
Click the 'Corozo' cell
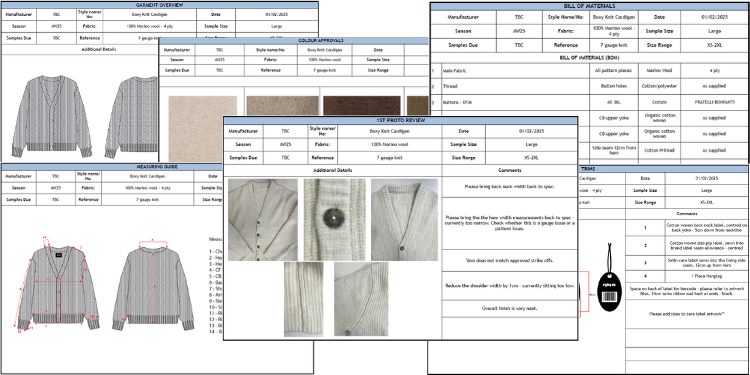coord(660,102)
